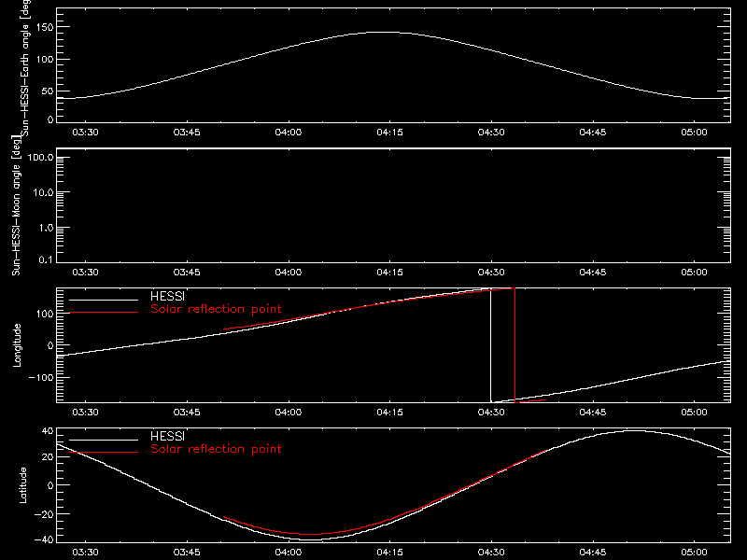Select HESSI legend text in Latitude plot
Screen dimensions: 747x560
pyautogui.click(x=167, y=436)
